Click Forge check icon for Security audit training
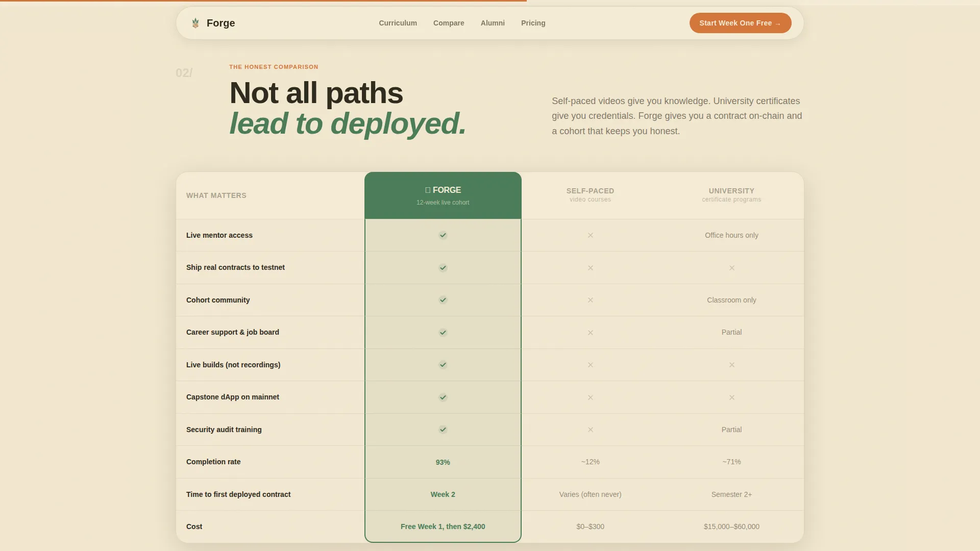Viewport: 980px width, 551px height. click(x=443, y=430)
